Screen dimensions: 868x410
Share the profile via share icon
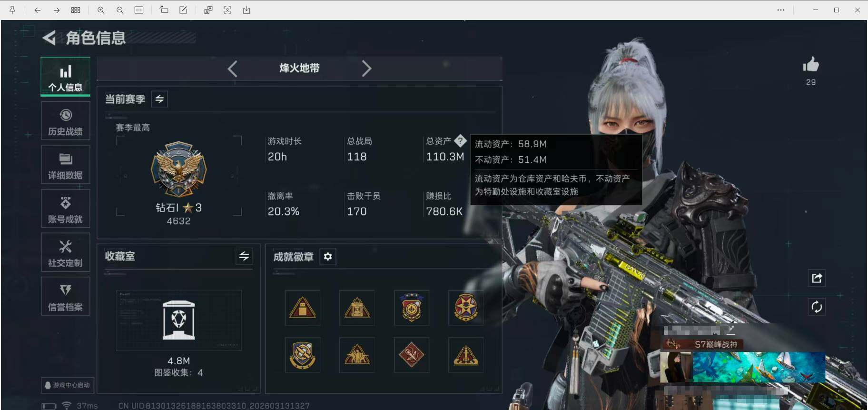click(x=817, y=278)
